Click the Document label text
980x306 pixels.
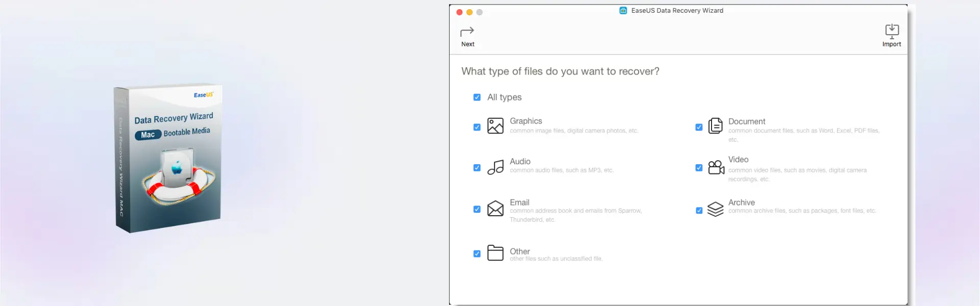747,121
